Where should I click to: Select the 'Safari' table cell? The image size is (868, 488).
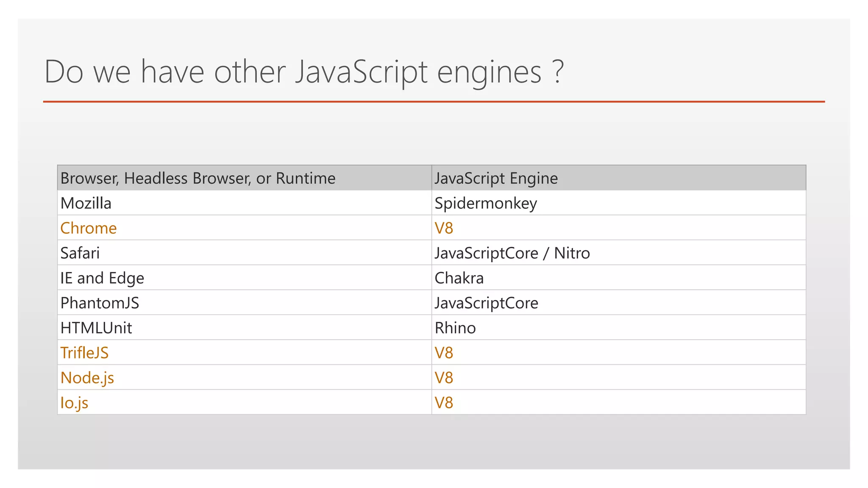tap(245, 253)
